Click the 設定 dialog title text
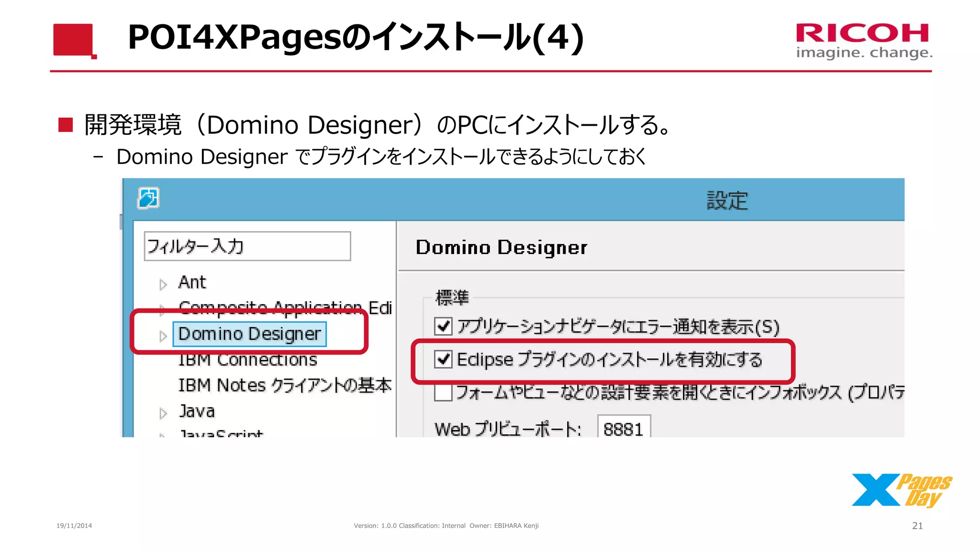The image size is (980, 551). pyautogui.click(x=727, y=200)
